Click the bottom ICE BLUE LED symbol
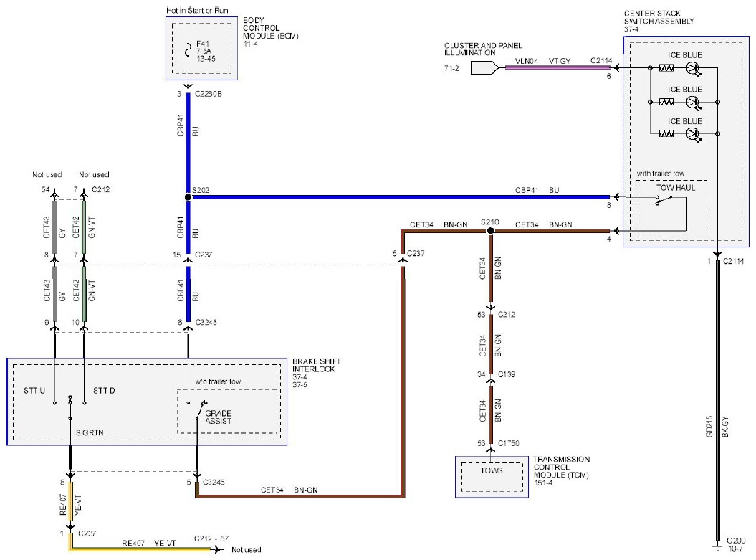This screenshot has width=756, height=560. (x=694, y=133)
